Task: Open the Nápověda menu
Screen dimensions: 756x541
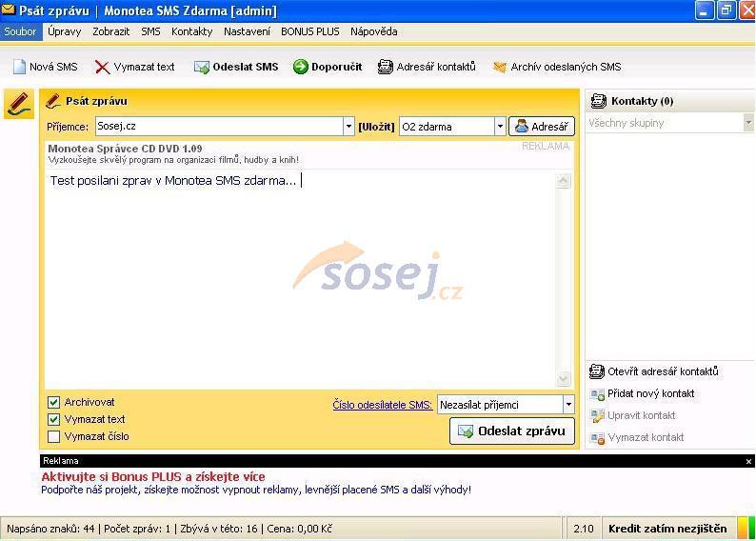Action: (x=373, y=31)
